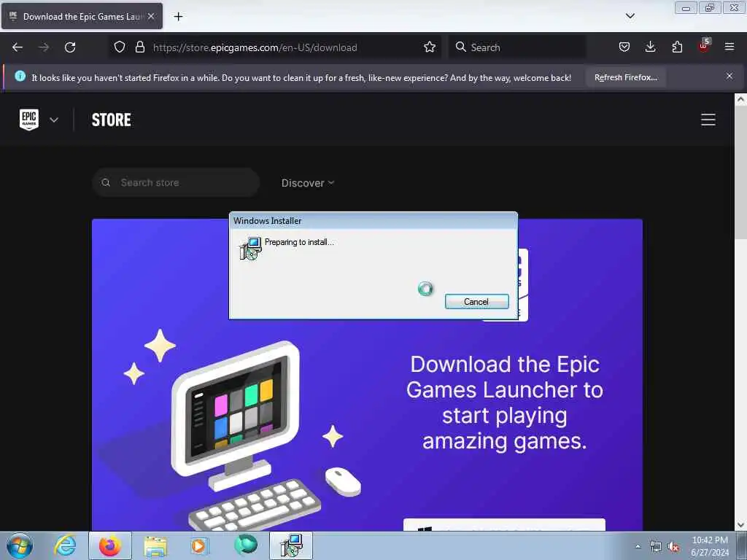The image size is (747, 560).
Task: Open Windows Media Player from taskbar
Action: tap(199, 545)
